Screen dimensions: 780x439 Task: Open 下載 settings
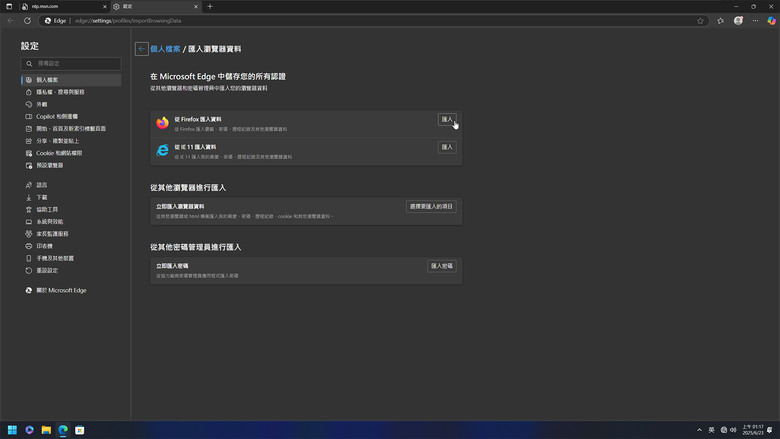[71, 197]
